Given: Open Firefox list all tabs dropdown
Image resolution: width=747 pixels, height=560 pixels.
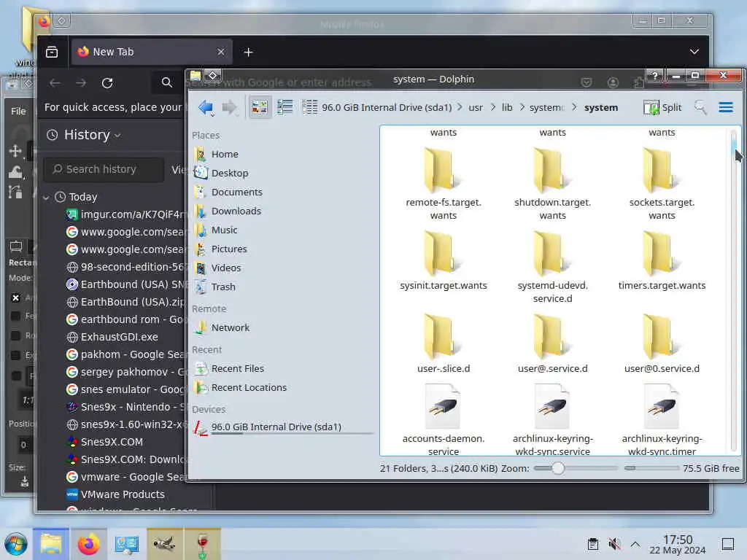Looking at the screenshot, I should [x=694, y=52].
